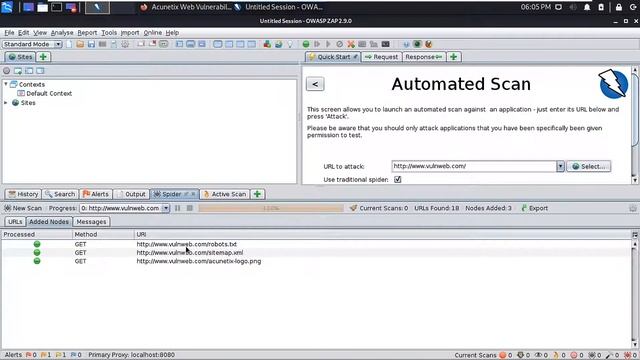
Task: Click the spider progress bar
Action: click(x=271, y=208)
